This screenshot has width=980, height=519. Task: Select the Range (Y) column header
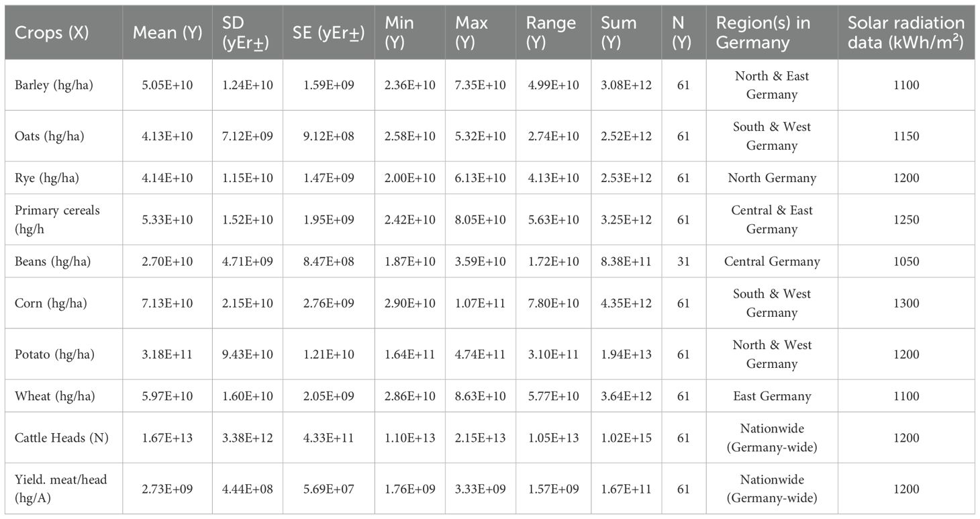click(x=550, y=32)
